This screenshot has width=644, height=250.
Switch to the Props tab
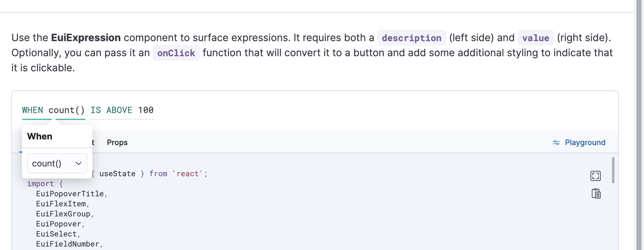(x=117, y=142)
